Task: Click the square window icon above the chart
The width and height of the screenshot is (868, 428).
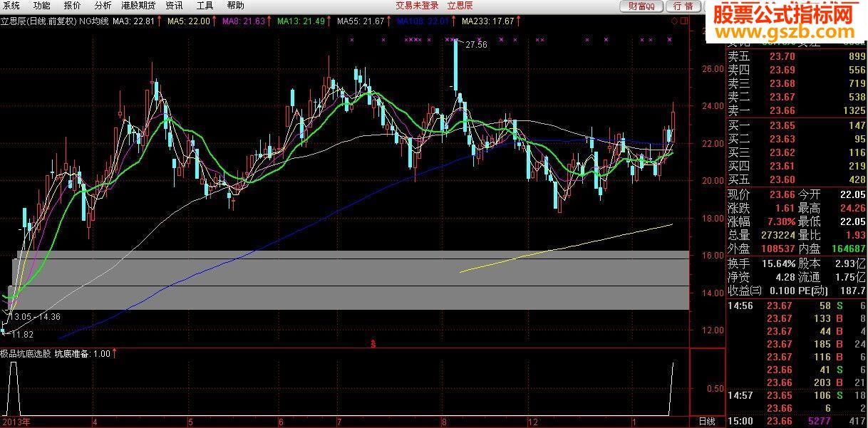Action: [684, 21]
